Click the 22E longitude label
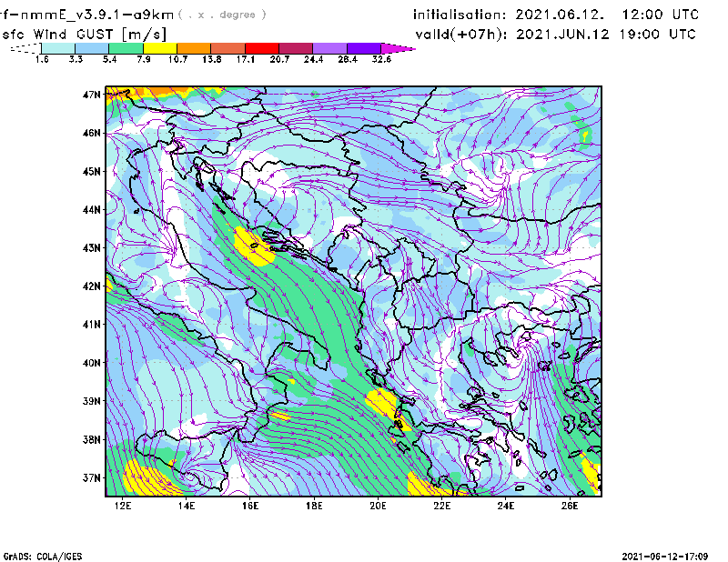The height and width of the screenshot is (562, 728). click(442, 506)
